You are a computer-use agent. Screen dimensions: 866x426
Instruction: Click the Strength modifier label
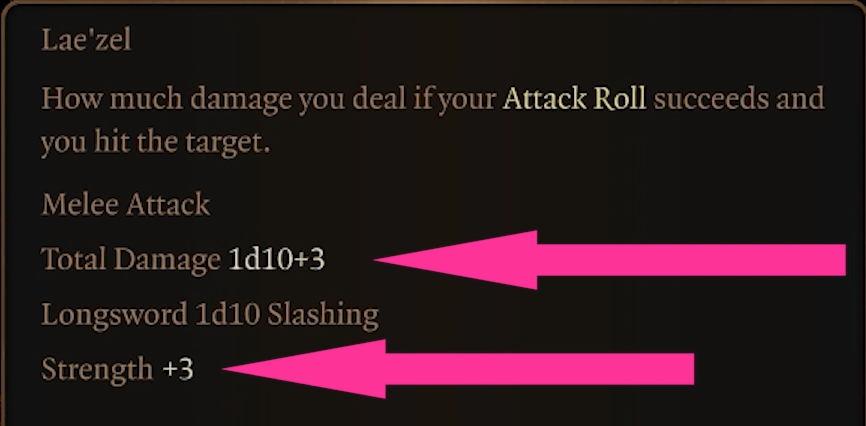97,369
